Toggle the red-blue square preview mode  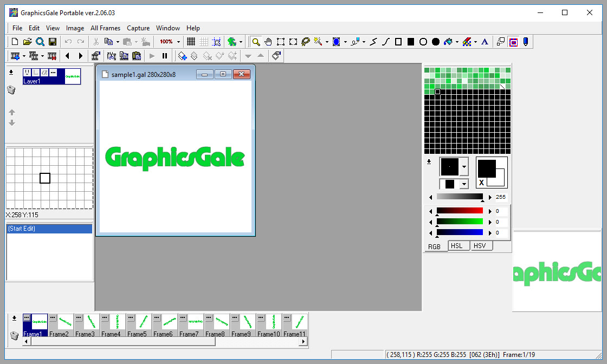pos(513,42)
